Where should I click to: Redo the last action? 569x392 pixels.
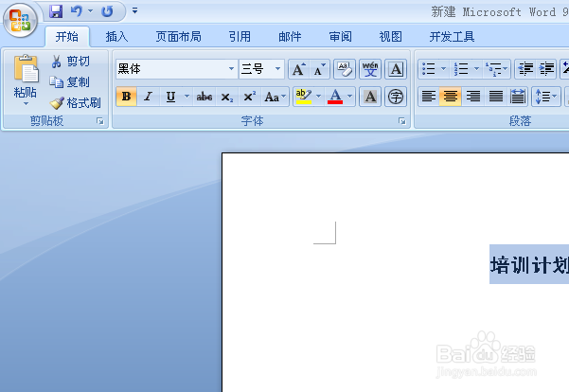[x=107, y=11]
